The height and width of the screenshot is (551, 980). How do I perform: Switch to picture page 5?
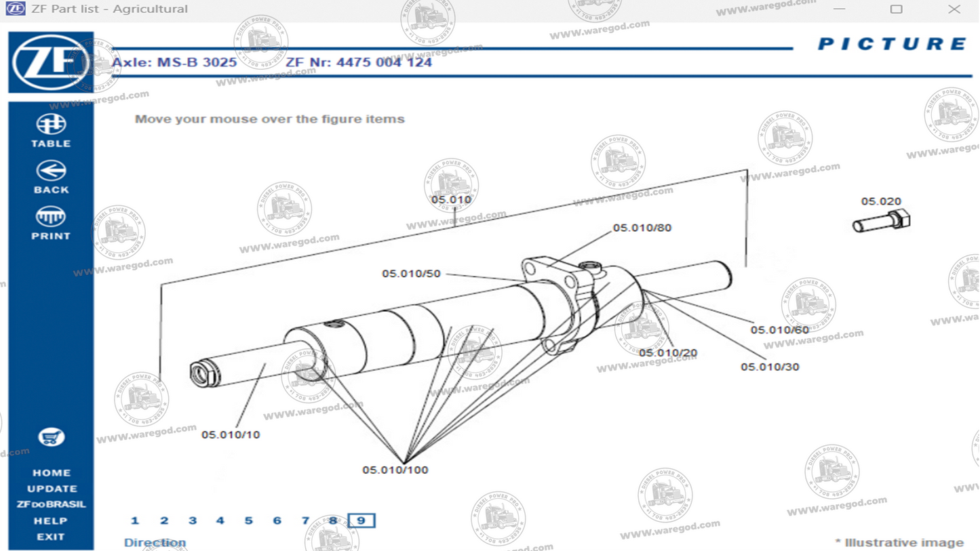point(249,521)
